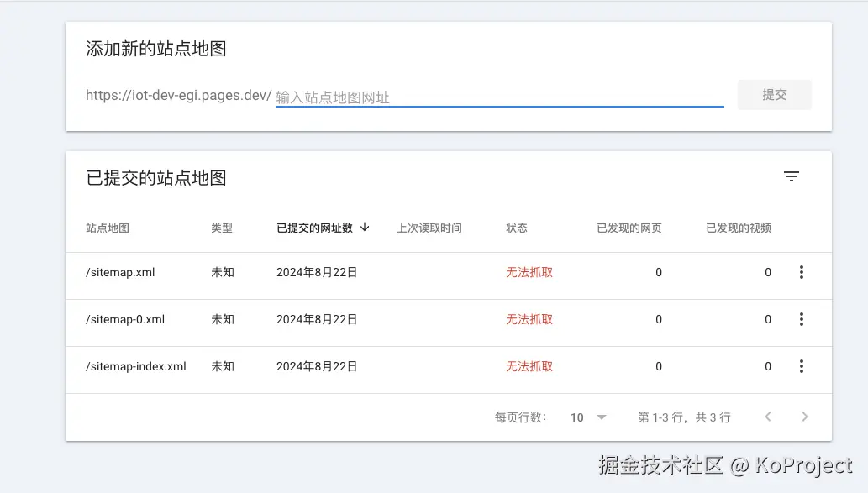Click the https://iot-dev-egi.pages.dev/ URL prefix
Screen dimensions: 868x493
coord(178,95)
